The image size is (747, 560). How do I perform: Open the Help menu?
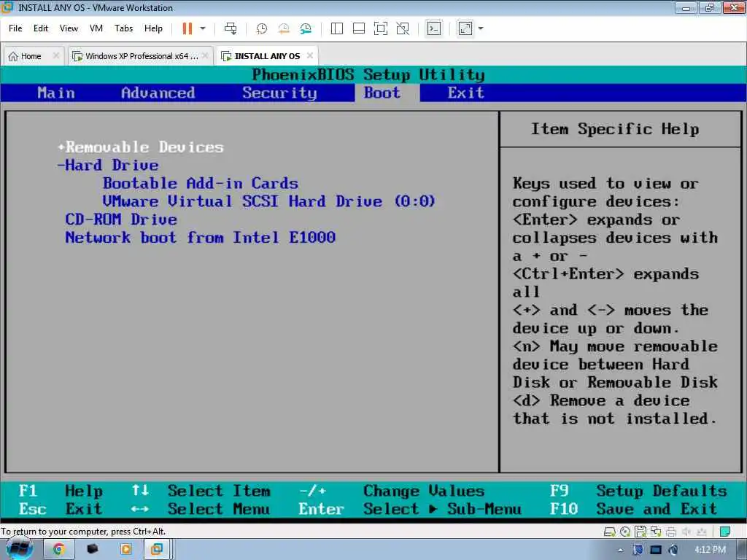tap(153, 28)
